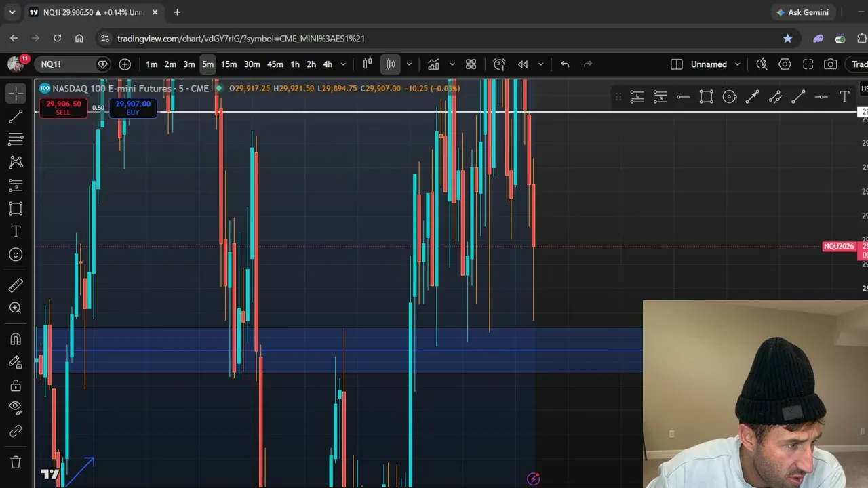Switch to the 2h interval

click(x=311, y=64)
